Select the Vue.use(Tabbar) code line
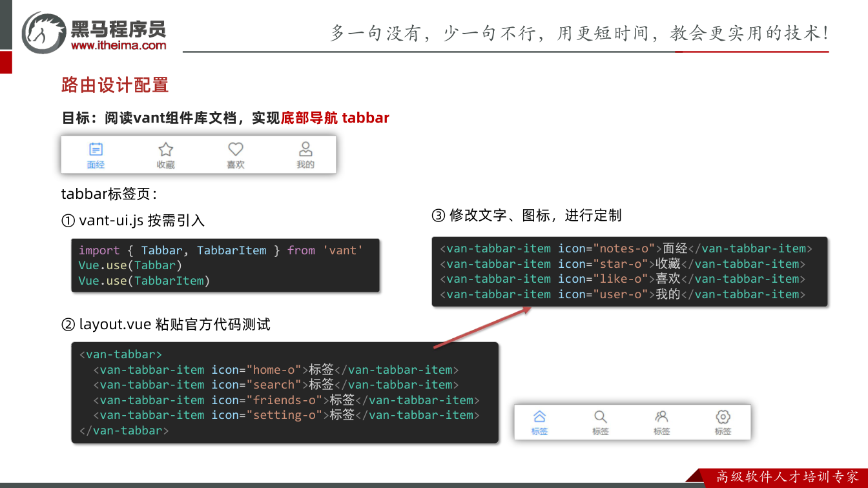 tap(130, 265)
